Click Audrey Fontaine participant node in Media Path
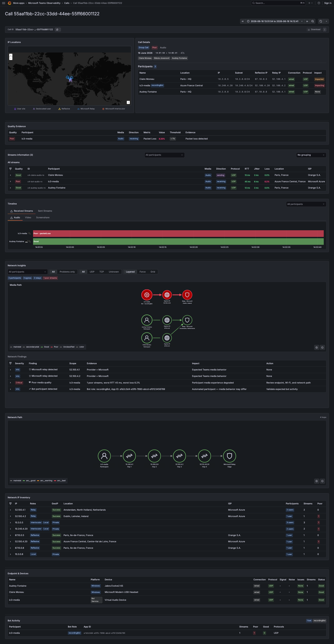Screen dimensions: 334x644 [147, 320]
